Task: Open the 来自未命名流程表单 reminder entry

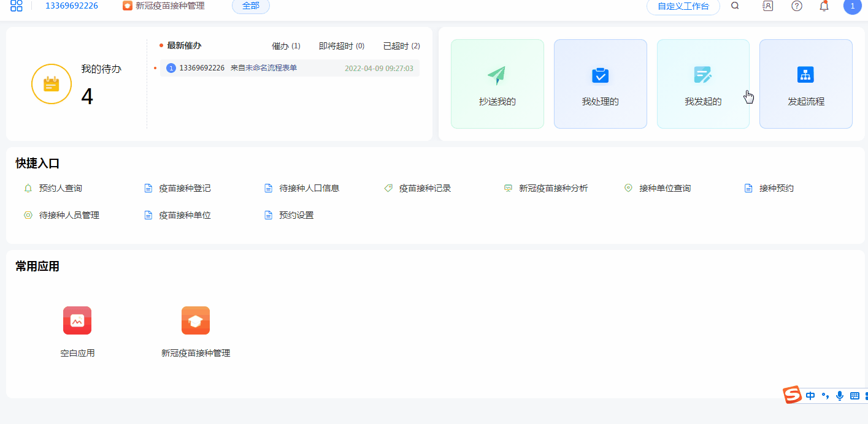Action: 264,68
